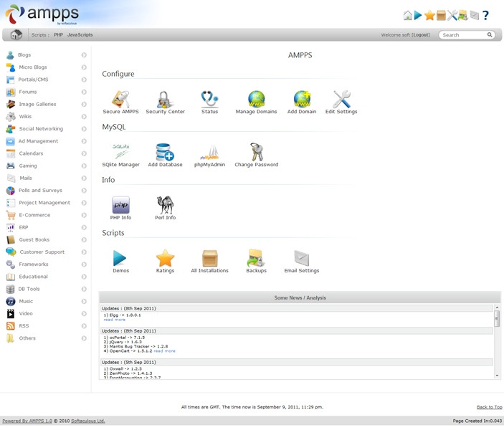This screenshot has height=430, width=504.
Task: Click the Add Database icon
Action: [x=165, y=152]
